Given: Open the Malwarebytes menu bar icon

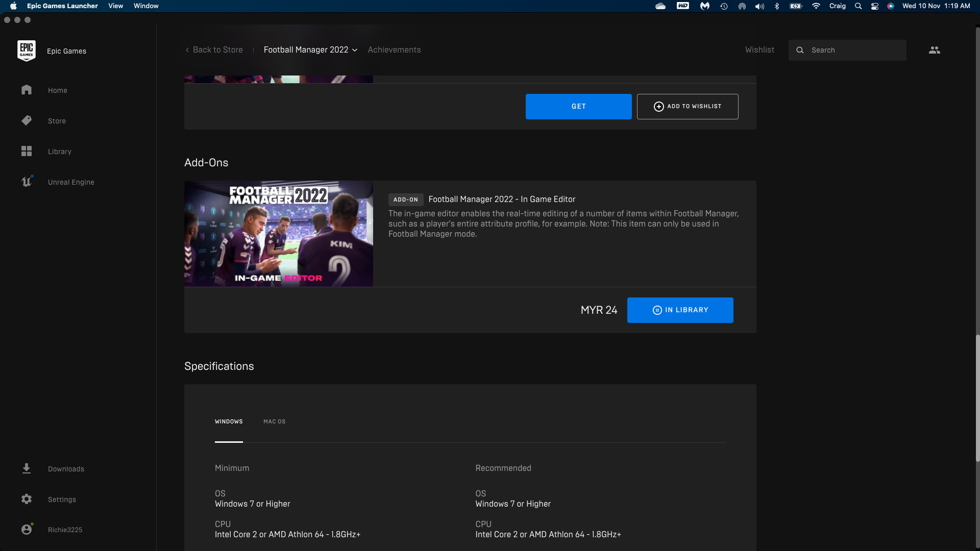Looking at the screenshot, I should 705,6.
